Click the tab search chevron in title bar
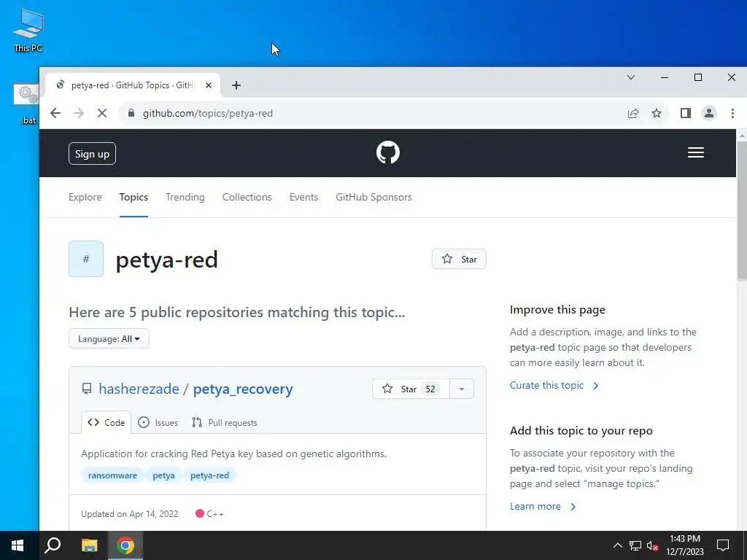The image size is (747, 560). 631,77
